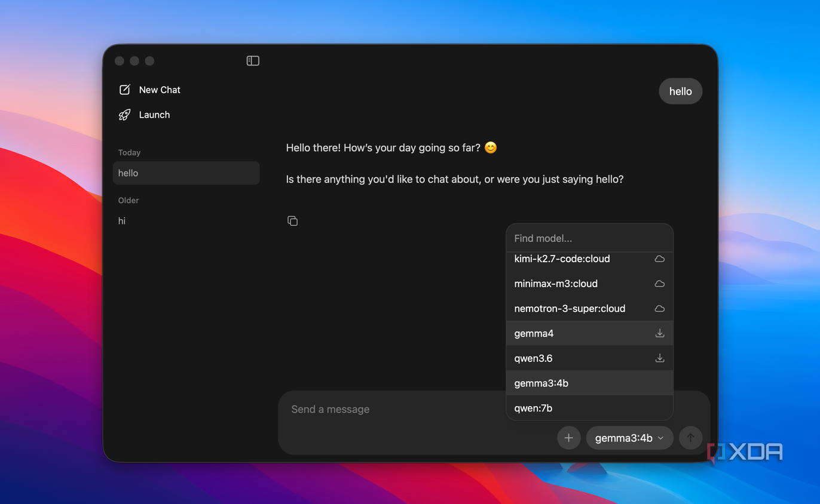Select nemotron-3-super:cloud from model list

589,309
